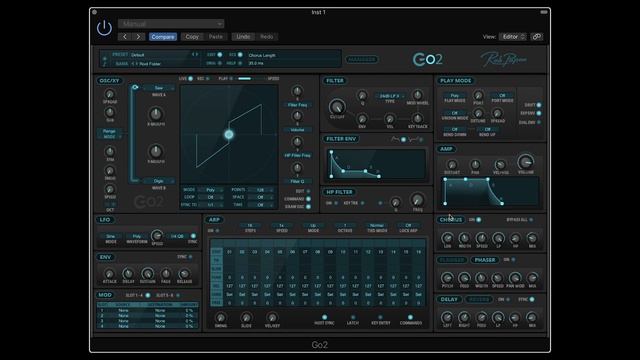Click the Manager button beside the preset display
This screenshot has width=640, height=360.
pos(362,59)
